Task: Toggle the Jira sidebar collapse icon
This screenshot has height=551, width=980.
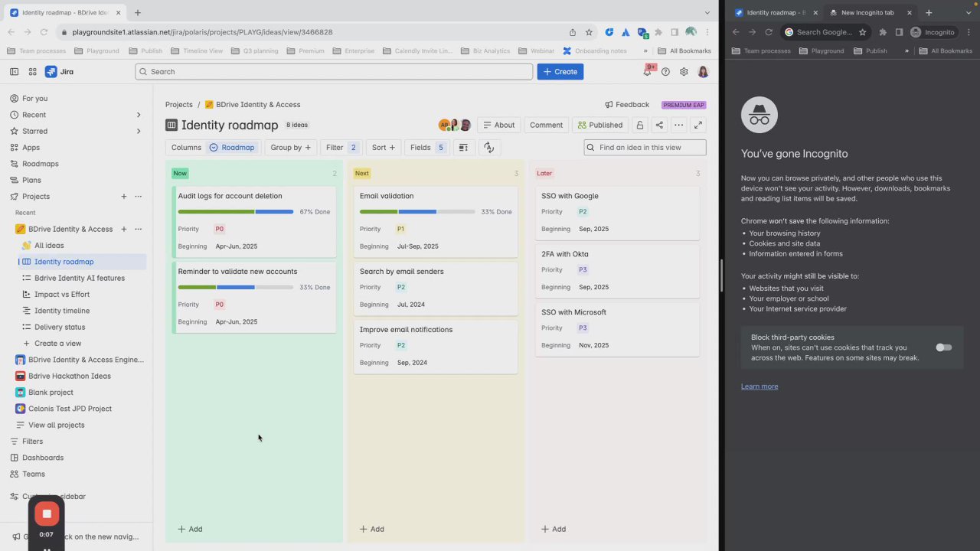Action: tap(14, 71)
